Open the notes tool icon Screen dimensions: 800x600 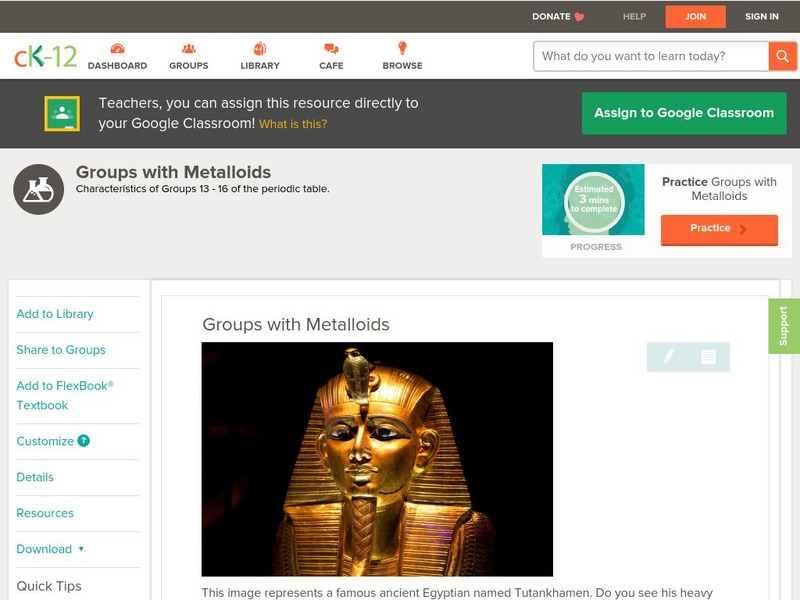click(708, 357)
